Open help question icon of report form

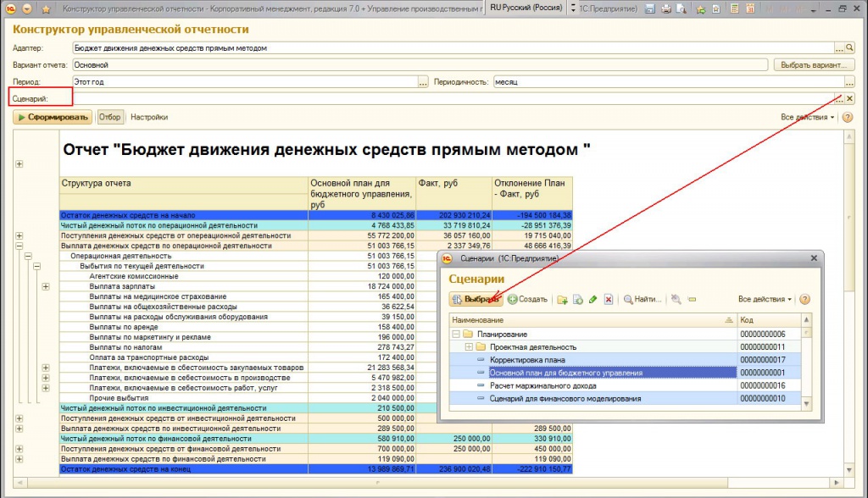point(847,118)
